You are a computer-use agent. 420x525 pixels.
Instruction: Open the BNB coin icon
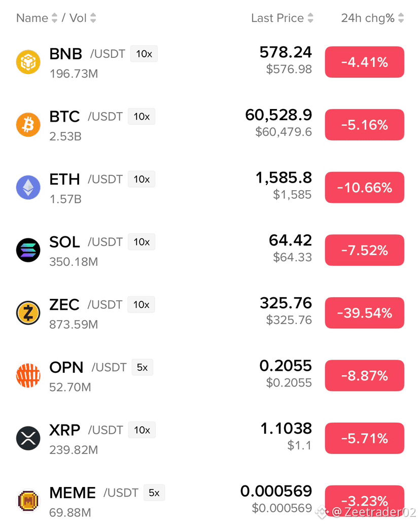tap(28, 62)
